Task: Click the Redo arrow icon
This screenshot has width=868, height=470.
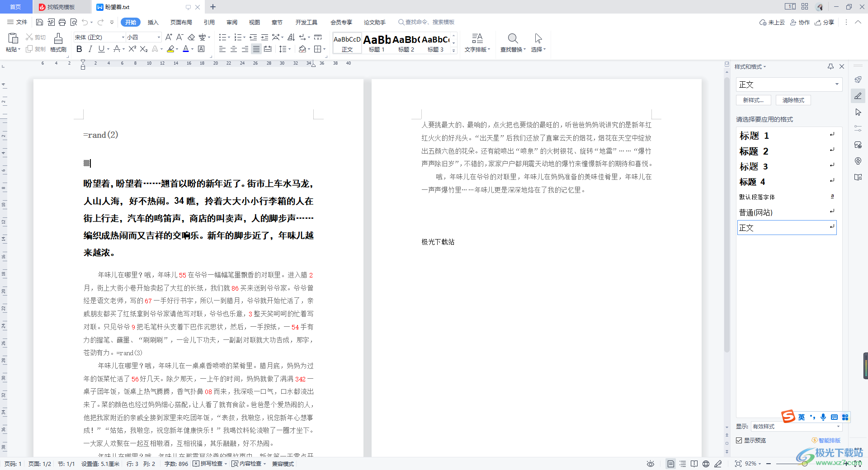Action: [100, 22]
